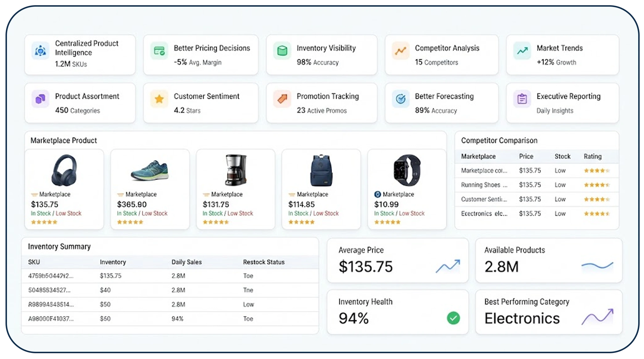
Task: Click the 450 Categories value
Action: [x=77, y=110]
